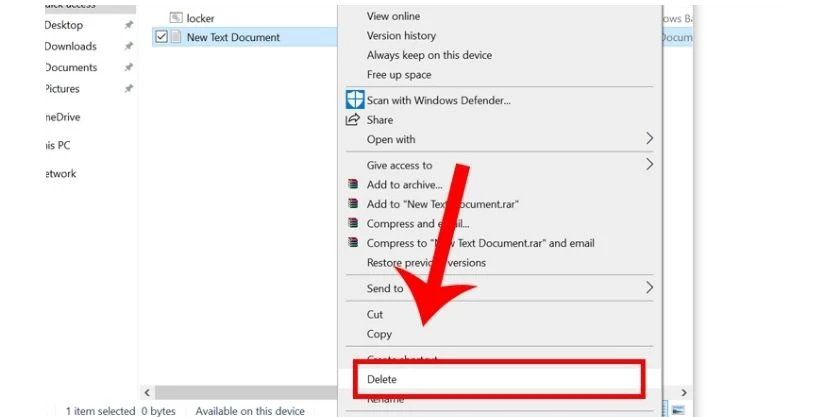Open This PC in navigation pane
Image resolution: width=840 pixels, height=417 pixels.
(58, 146)
